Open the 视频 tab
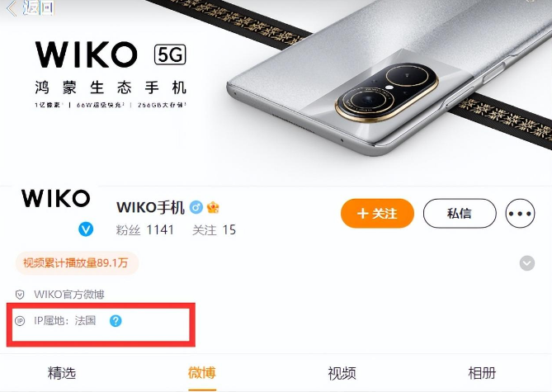The width and height of the screenshot is (552, 392). [342, 373]
